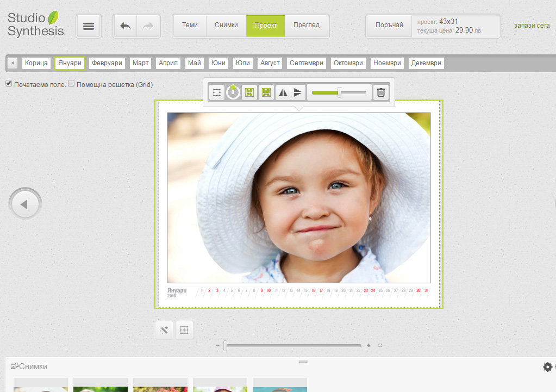Add a new photo frame
This screenshot has width=556, height=392.
point(184,330)
